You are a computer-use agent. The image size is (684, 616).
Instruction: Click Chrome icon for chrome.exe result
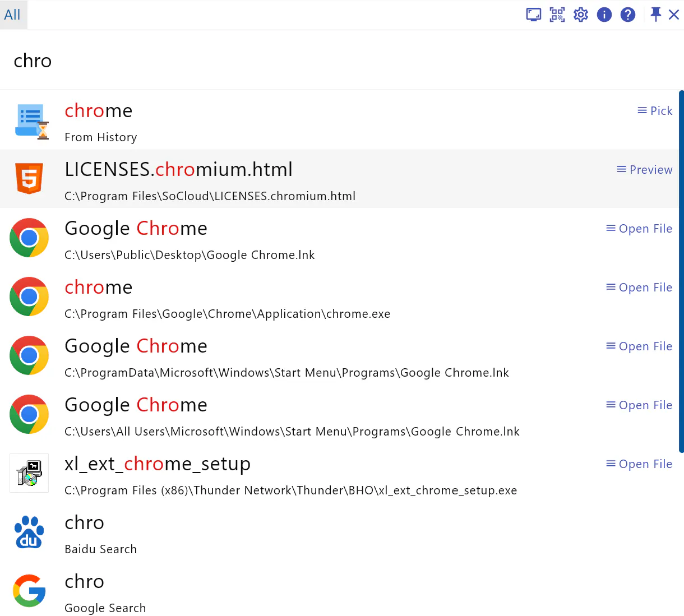pos(29,297)
